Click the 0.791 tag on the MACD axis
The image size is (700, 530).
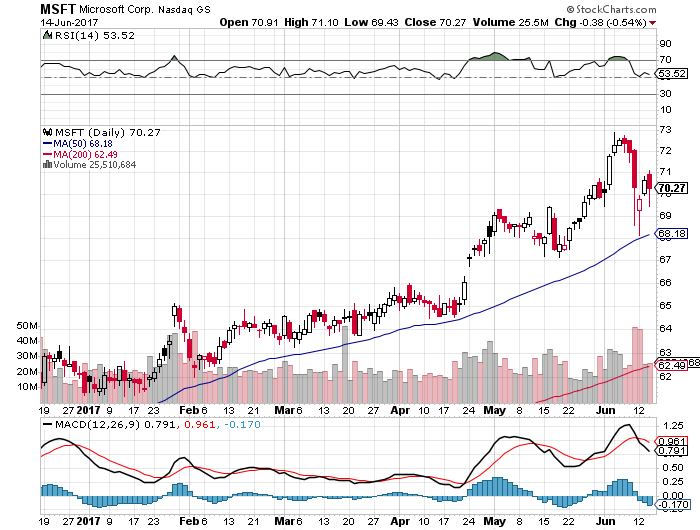click(x=671, y=451)
